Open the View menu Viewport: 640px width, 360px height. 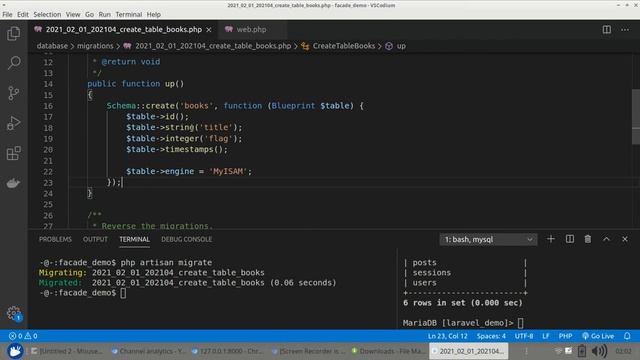73,14
